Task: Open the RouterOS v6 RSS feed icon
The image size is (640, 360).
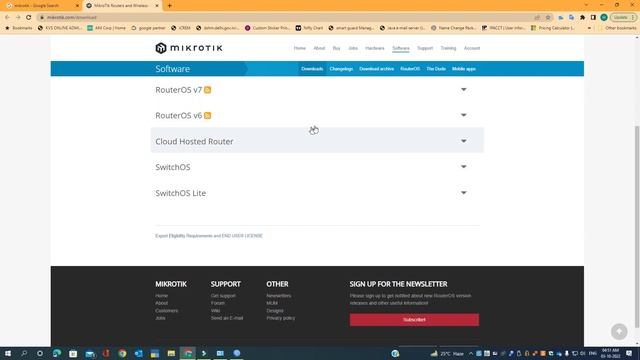Action: coord(208,116)
